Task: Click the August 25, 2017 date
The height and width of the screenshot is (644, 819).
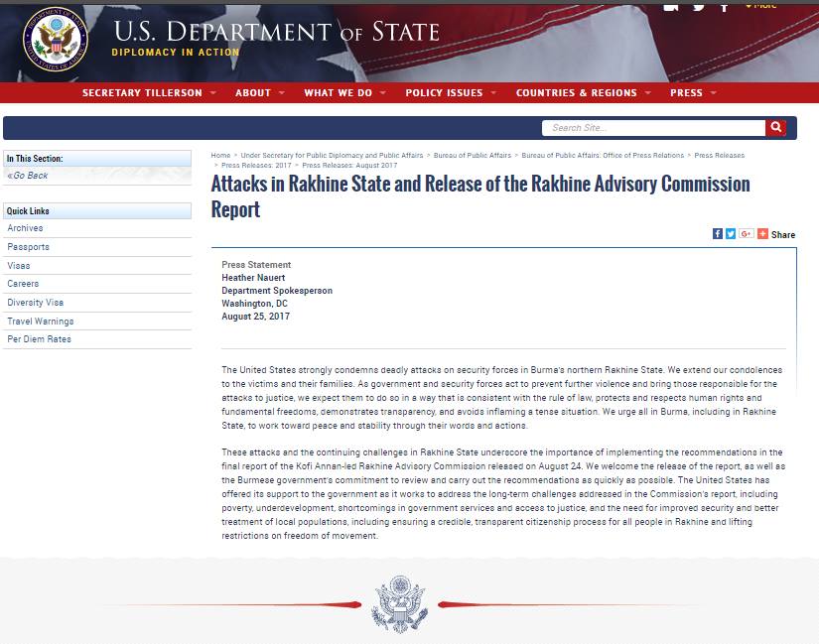Action: tap(255, 316)
